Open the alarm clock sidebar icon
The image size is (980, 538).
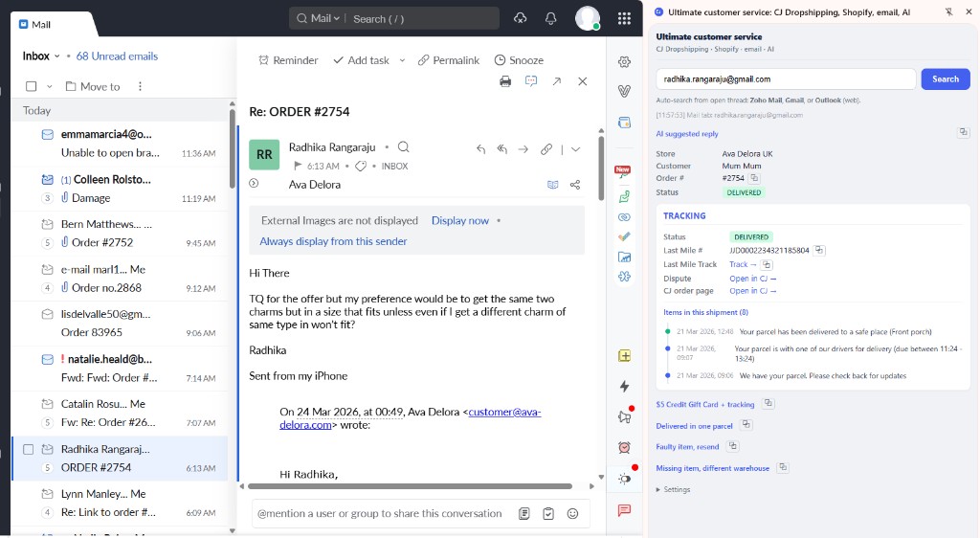click(x=624, y=447)
